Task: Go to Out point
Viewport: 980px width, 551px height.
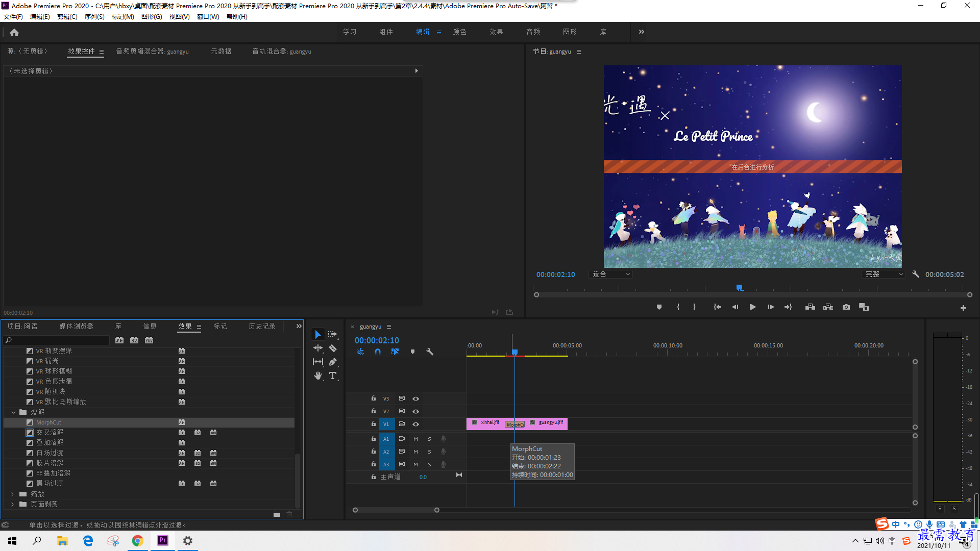Action: point(788,307)
